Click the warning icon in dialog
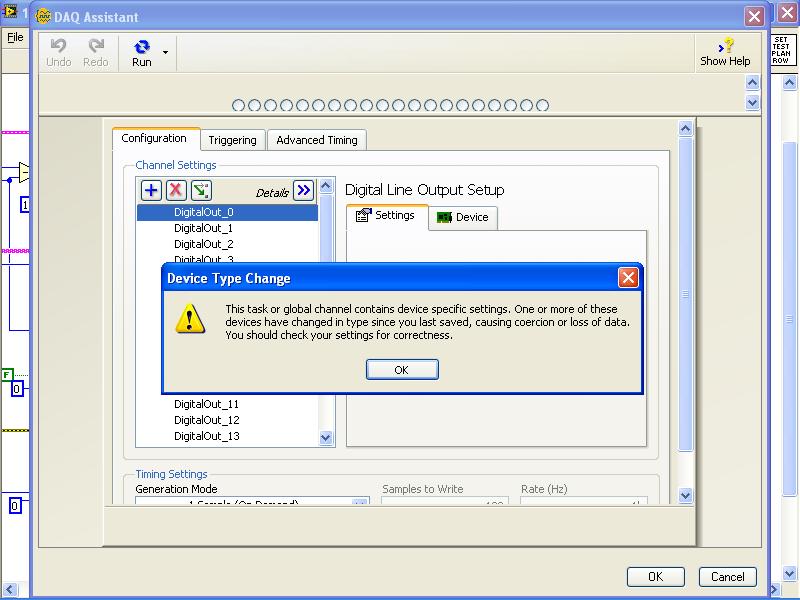 tap(190, 319)
